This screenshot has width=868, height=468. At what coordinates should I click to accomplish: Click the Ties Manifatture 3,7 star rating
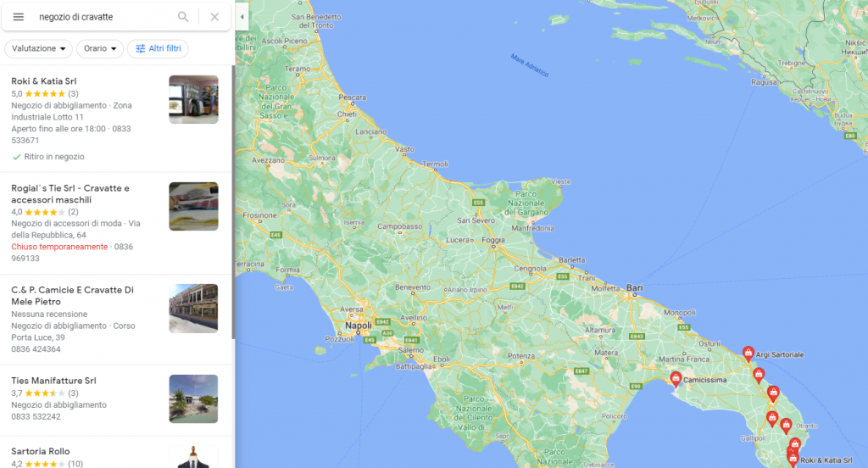point(45,393)
